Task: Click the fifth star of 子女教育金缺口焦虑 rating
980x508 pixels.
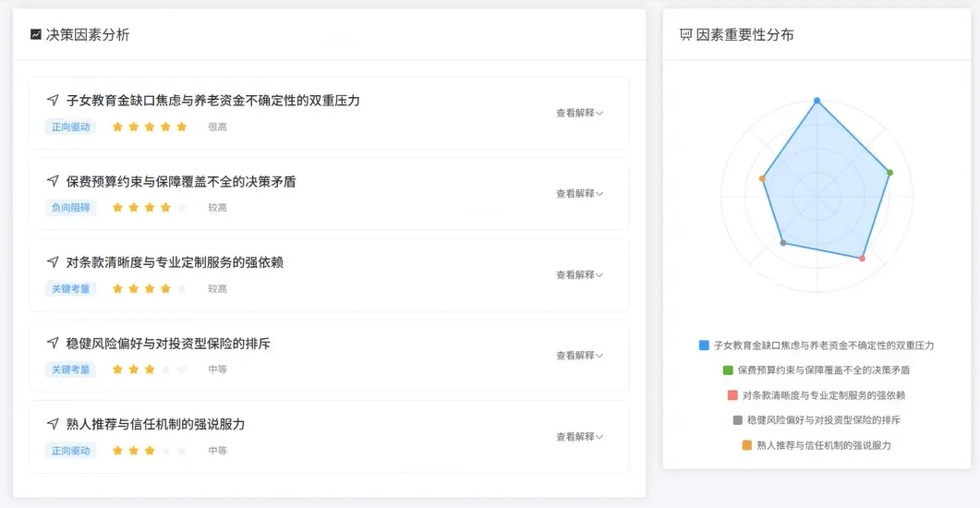Action: [182, 127]
